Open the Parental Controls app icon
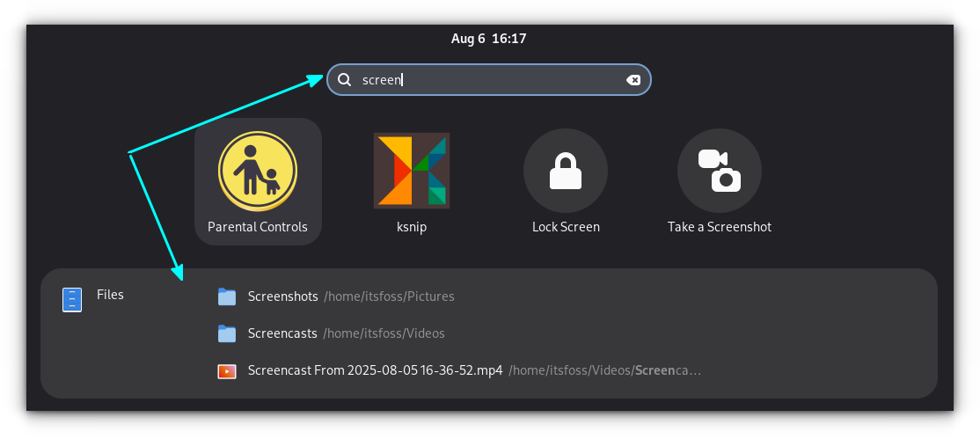This screenshot has width=980, height=439. pos(258,172)
